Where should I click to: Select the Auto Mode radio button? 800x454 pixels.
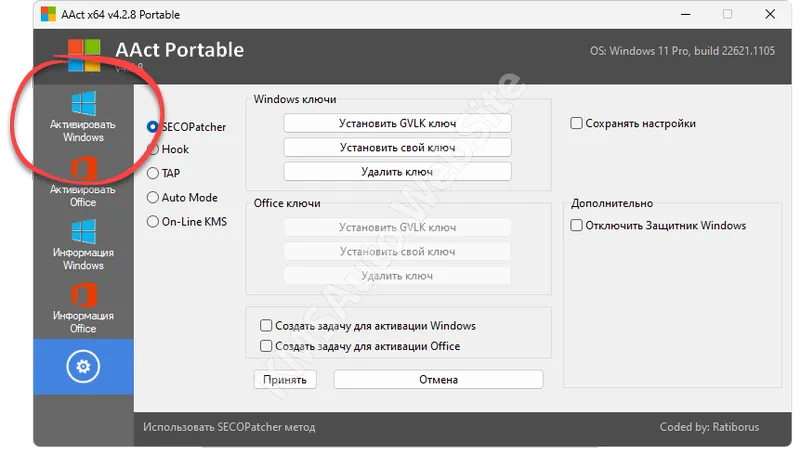click(153, 198)
